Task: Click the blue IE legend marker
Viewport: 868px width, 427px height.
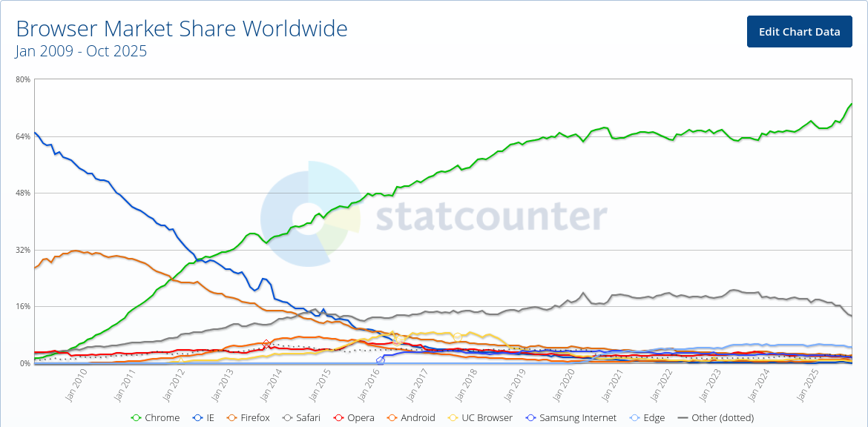Action: [197, 418]
